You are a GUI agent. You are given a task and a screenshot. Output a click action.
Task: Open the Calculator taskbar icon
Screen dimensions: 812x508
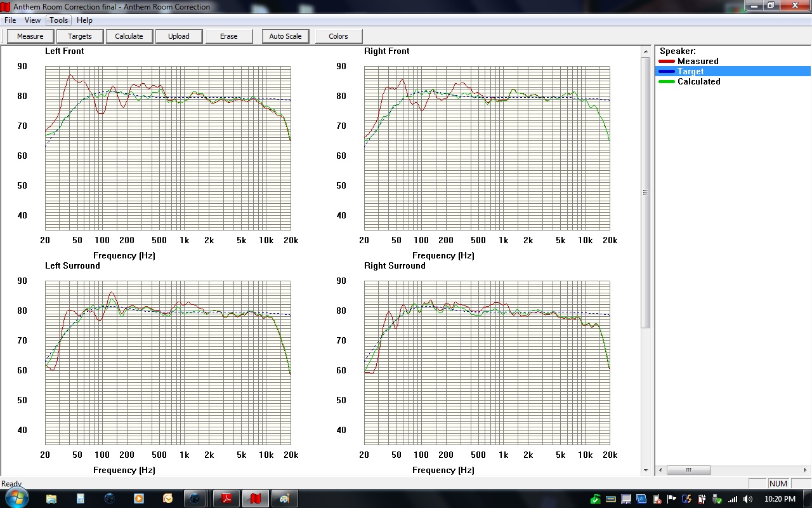pyautogui.click(x=81, y=499)
